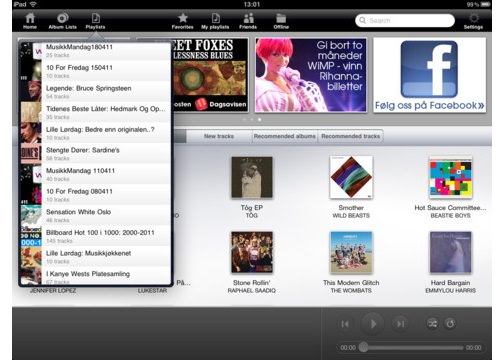This screenshot has height=360, width=500.
Task: Click the RAPHAEL SAADIQ artist name
Action: click(x=252, y=291)
